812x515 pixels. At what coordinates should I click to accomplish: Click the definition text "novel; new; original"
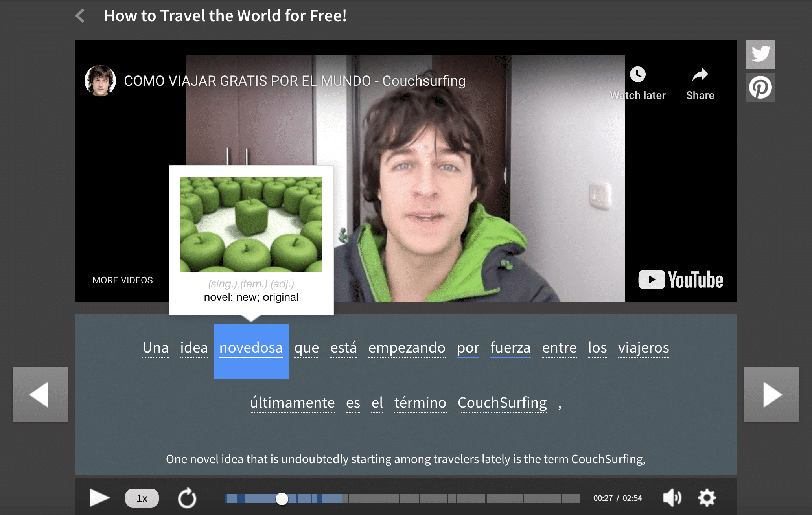[251, 297]
